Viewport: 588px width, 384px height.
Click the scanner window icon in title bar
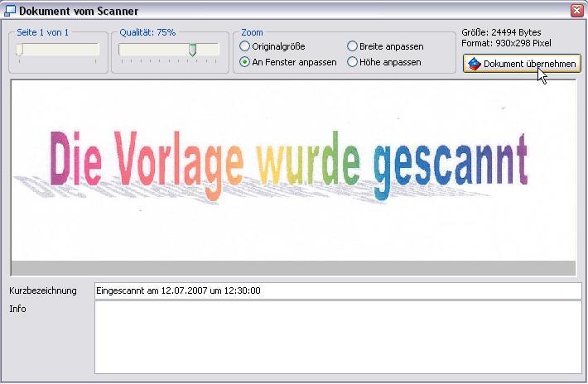point(10,11)
